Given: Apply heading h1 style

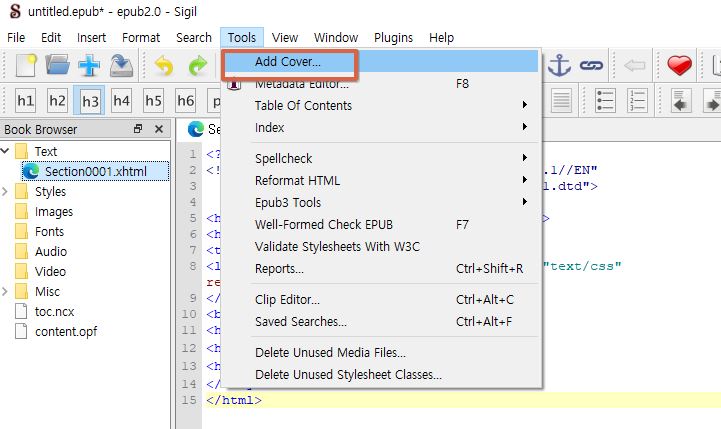Looking at the screenshot, I should (x=26, y=100).
